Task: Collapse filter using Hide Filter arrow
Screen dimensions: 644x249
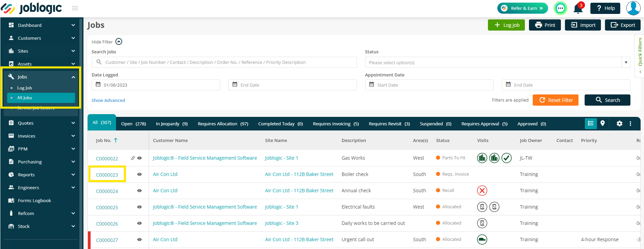Action: pyautogui.click(x=119, y=41)
